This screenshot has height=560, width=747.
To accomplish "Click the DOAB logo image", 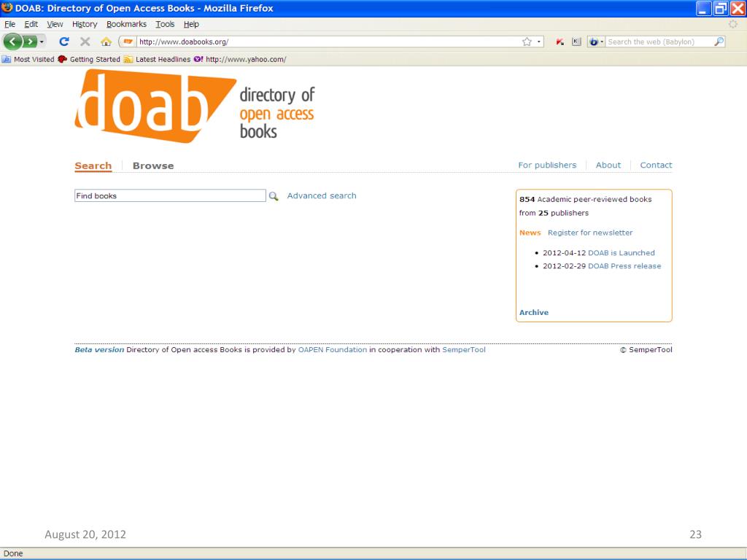I will (x=194, y=106).
